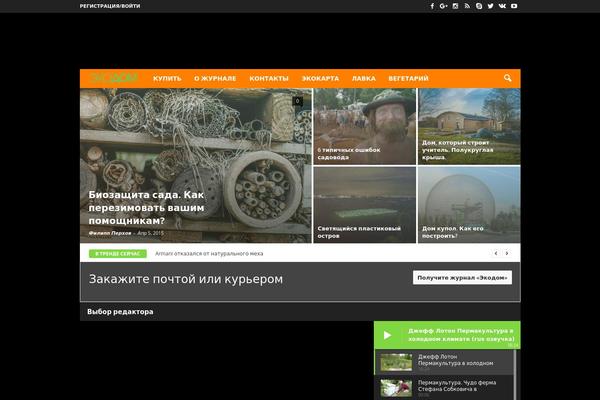Open the VK social icon

pos(502,6)
